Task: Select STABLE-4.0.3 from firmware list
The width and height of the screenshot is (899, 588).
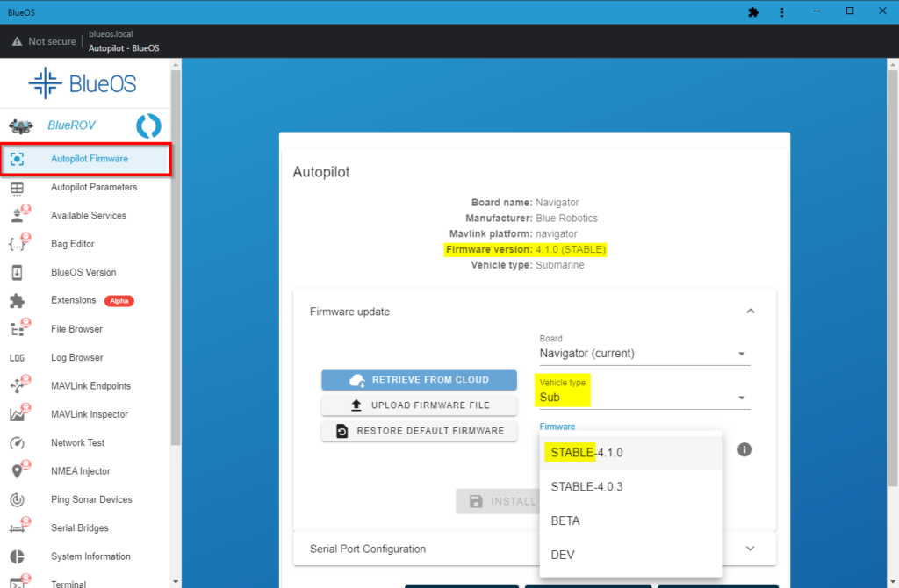Action: (586, 486)
